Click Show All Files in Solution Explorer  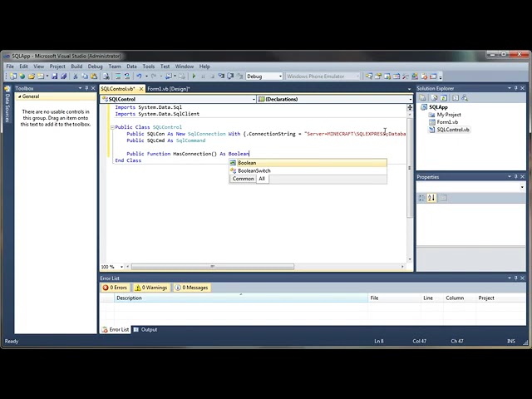coord(434,98)
